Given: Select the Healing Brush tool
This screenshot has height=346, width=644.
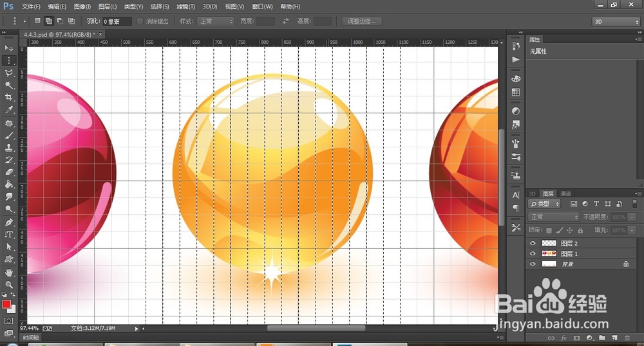Looking at the screenshot, I should click(8, 123).
